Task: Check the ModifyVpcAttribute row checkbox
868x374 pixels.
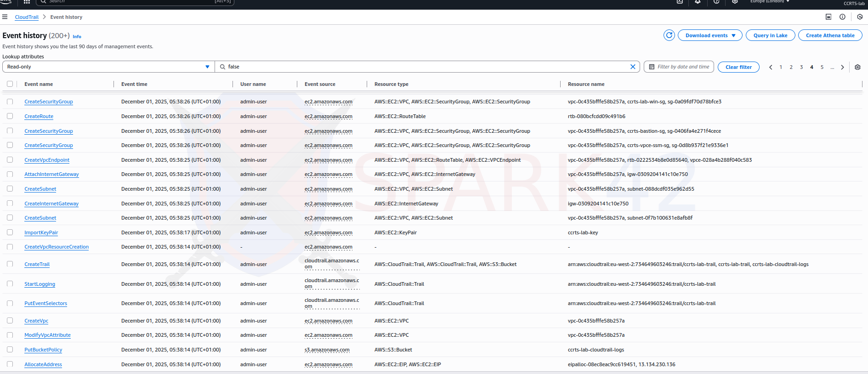Action: tap(10, 335)
